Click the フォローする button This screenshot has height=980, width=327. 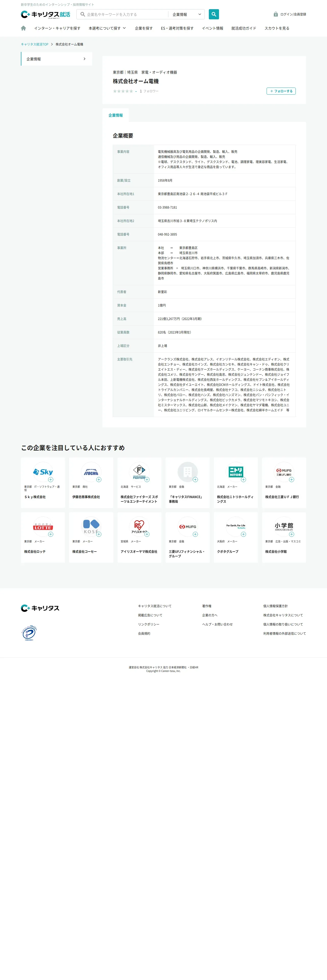click(x=281, y=91)
